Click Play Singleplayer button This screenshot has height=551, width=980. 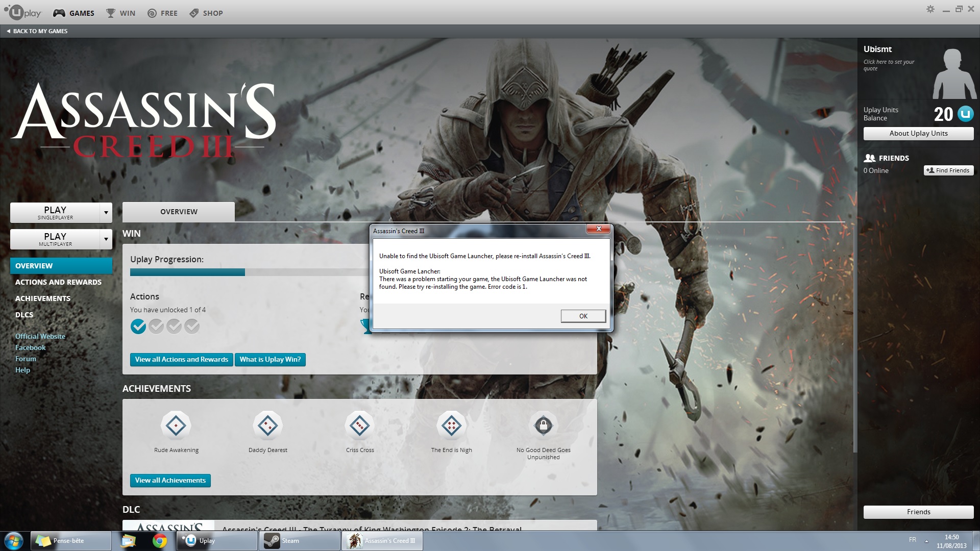pyautogui.click(x=55, y=213)
